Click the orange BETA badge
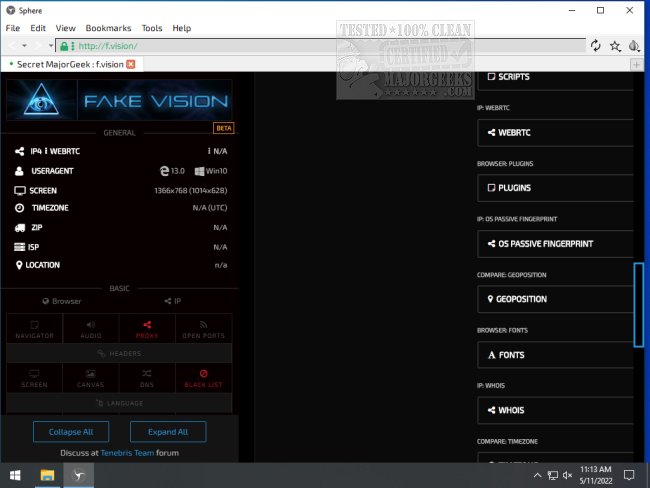Screen dimensions: 650x488 (223, 128)
